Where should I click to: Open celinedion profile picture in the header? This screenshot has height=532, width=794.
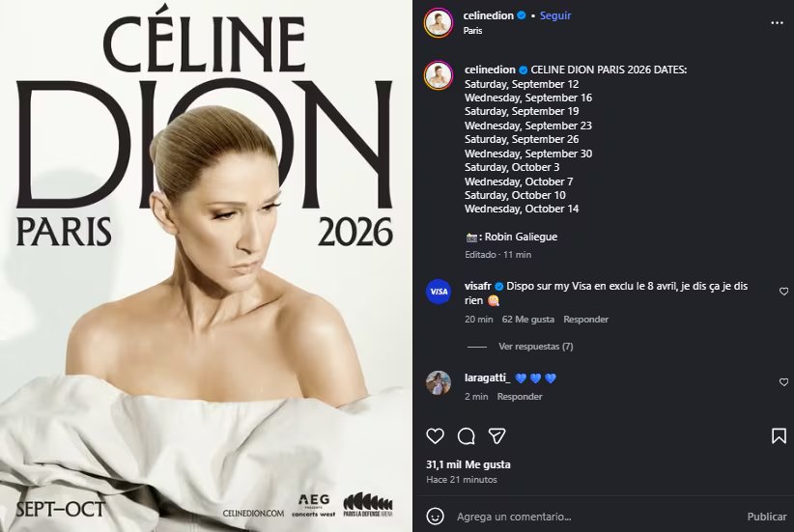(x=439, y=23)
